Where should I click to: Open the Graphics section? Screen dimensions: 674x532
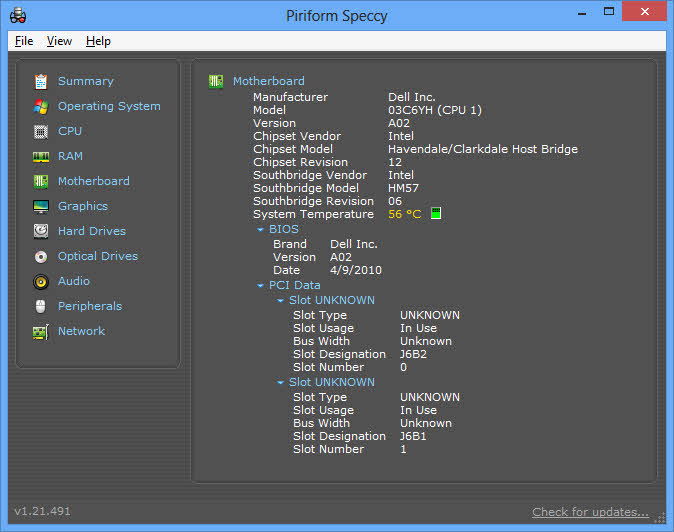83,206
